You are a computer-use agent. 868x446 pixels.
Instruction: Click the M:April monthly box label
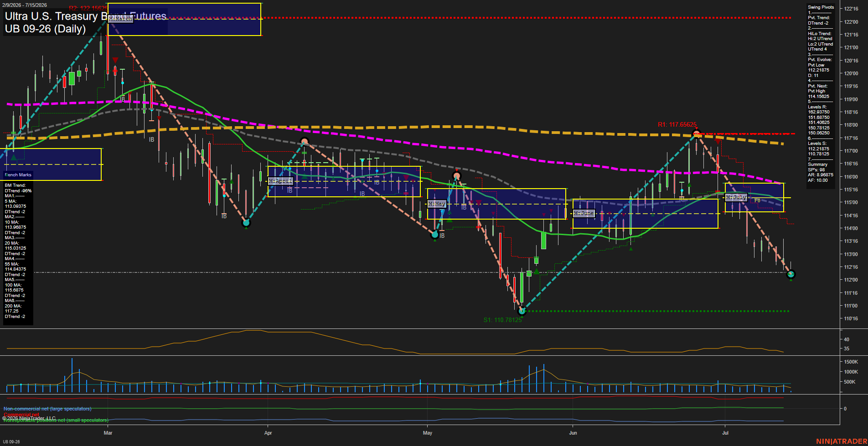280,181
